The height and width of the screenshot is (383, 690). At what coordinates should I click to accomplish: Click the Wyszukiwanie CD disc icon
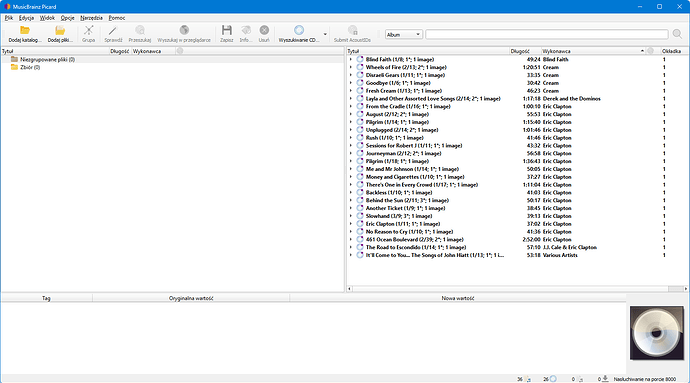299,30
